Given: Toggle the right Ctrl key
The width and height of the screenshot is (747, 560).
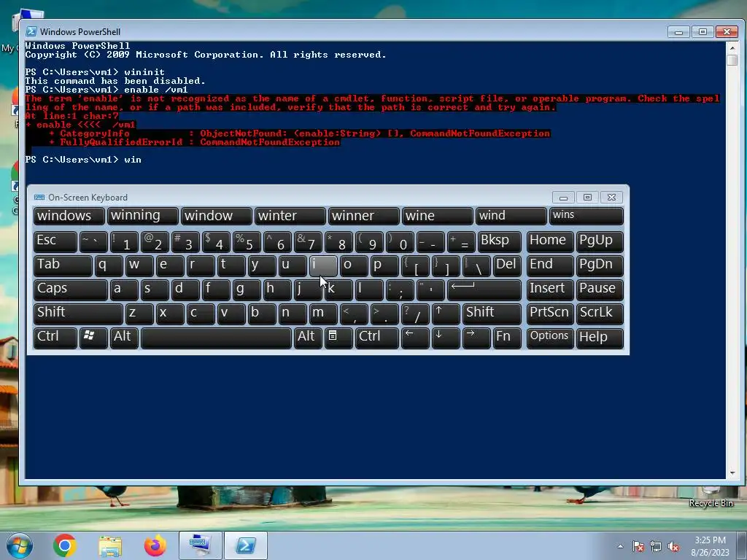Looking at the screenshot, I should (x=377, y=338).
